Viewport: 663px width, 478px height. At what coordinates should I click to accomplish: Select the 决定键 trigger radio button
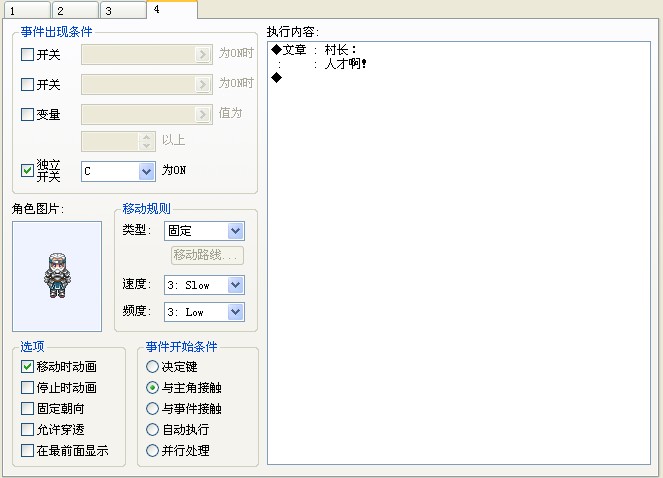[152, 366]
